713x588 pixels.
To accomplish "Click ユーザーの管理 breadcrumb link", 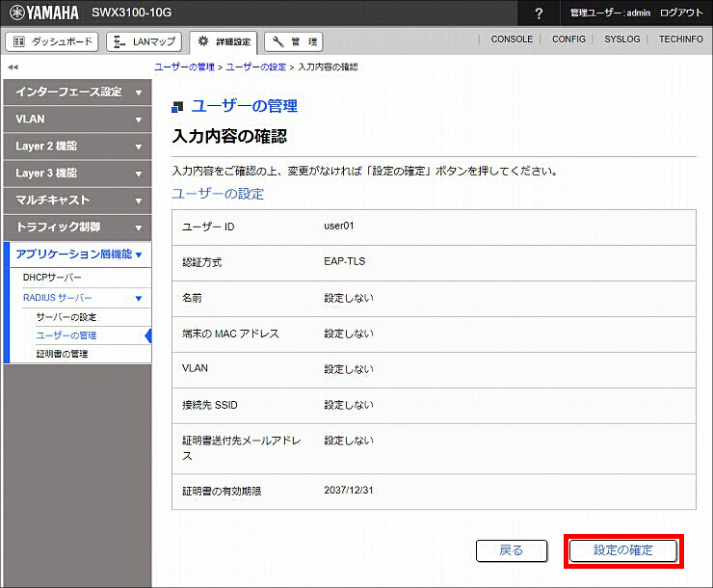I will pyautogui.click(x=184, y=67).
